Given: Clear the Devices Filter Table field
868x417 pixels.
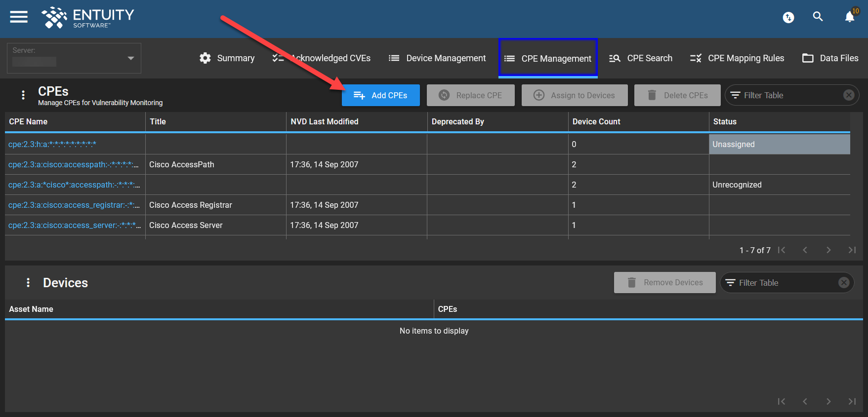Looking at the screenshot, I should (844, 283).
